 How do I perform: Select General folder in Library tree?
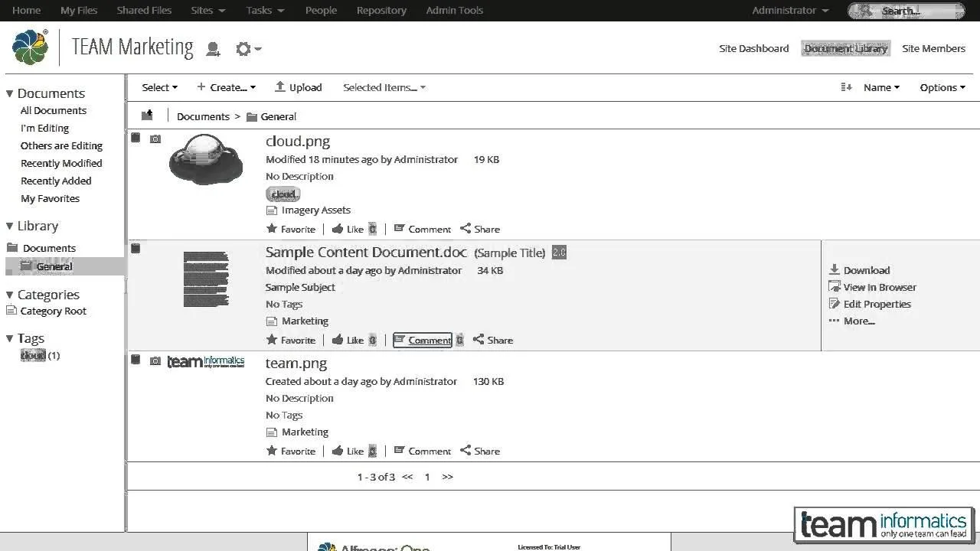(54, 266)
